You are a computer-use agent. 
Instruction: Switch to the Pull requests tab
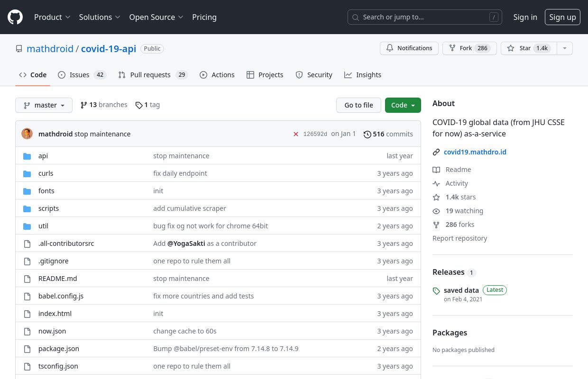point(153,75)
